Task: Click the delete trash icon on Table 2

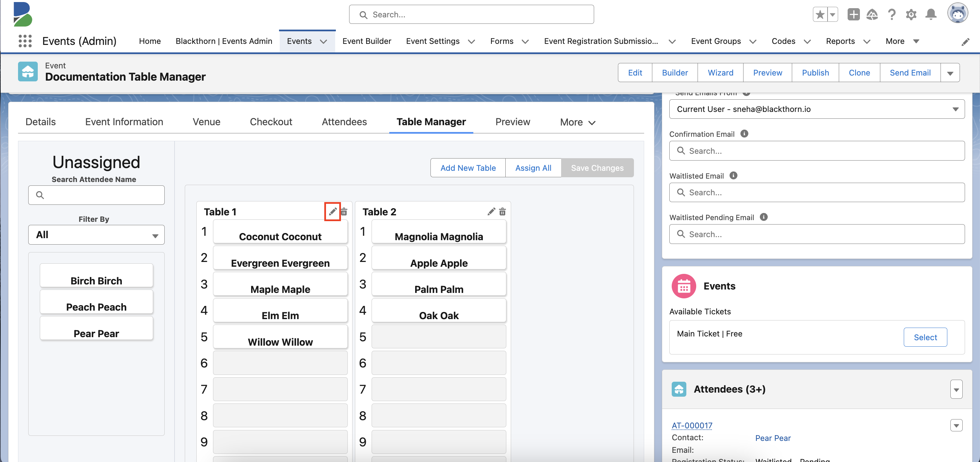Action: coord(503,211)
